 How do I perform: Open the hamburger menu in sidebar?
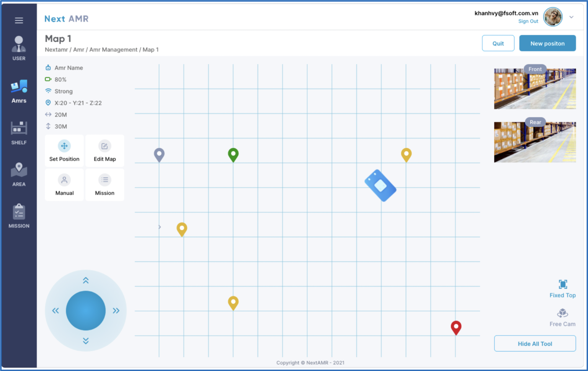click(x=19, y=20)
